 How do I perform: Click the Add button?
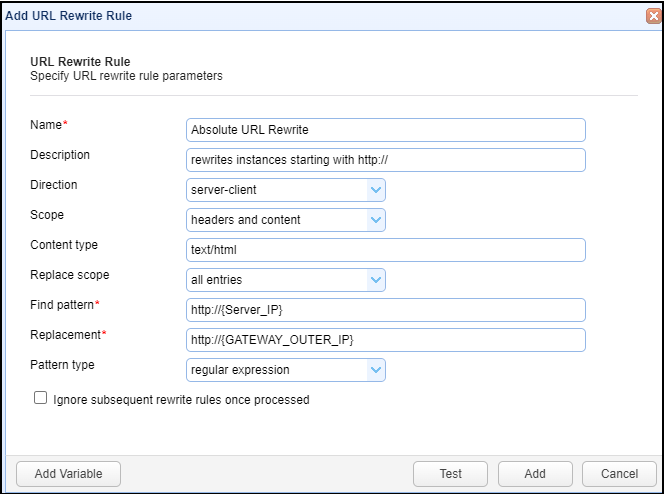coord(535,474)
